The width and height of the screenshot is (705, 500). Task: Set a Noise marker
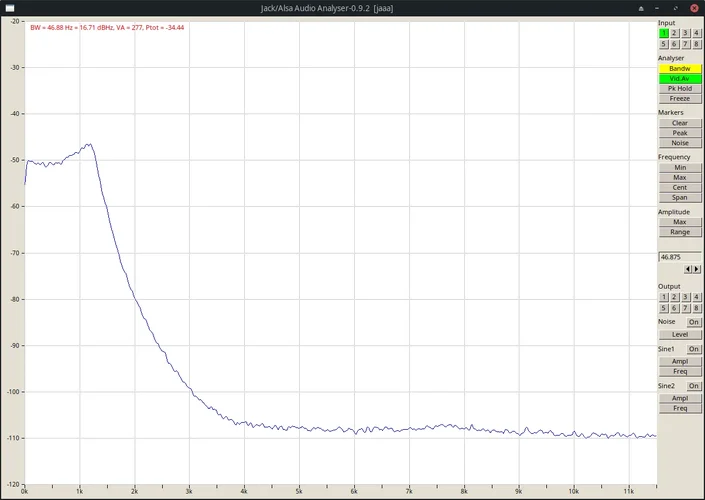click(x=680, y=143)
